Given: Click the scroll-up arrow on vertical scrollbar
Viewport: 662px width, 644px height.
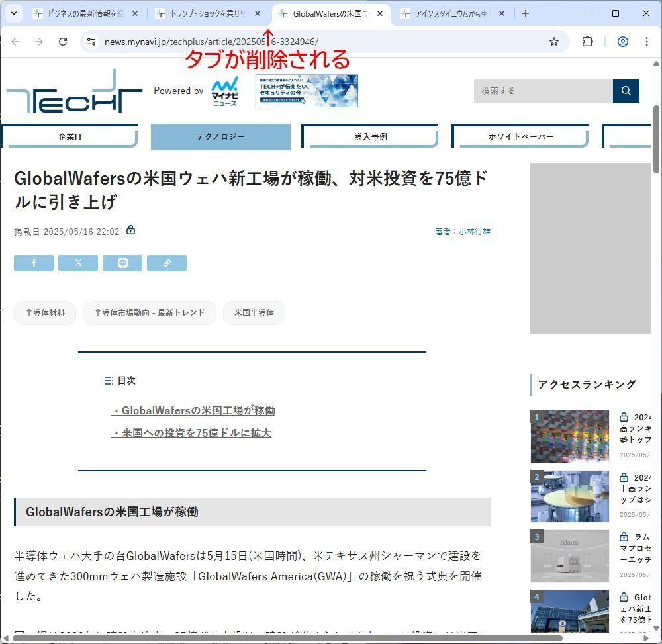Looking at the screenshot, I should point(656,64).
